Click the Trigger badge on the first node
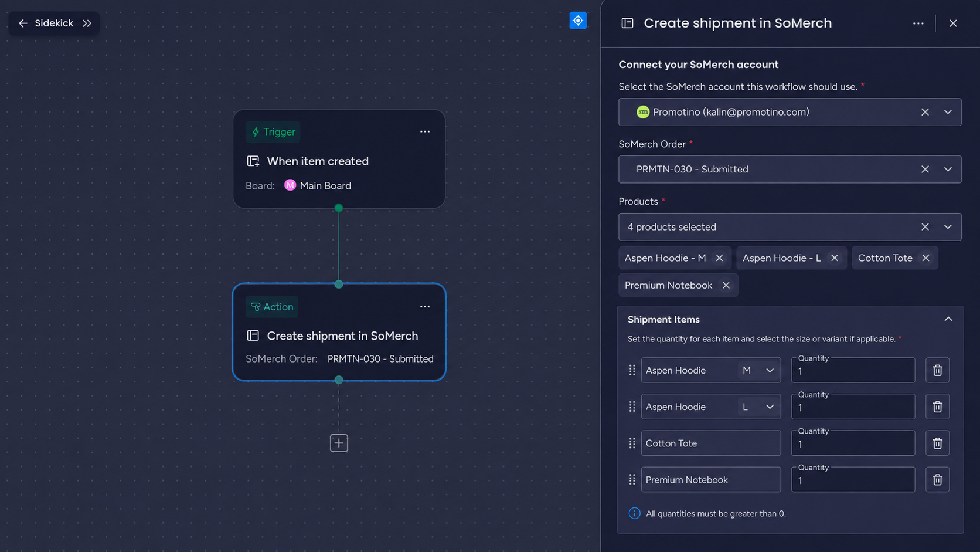 pyautogui.click(x=273, y=132)
